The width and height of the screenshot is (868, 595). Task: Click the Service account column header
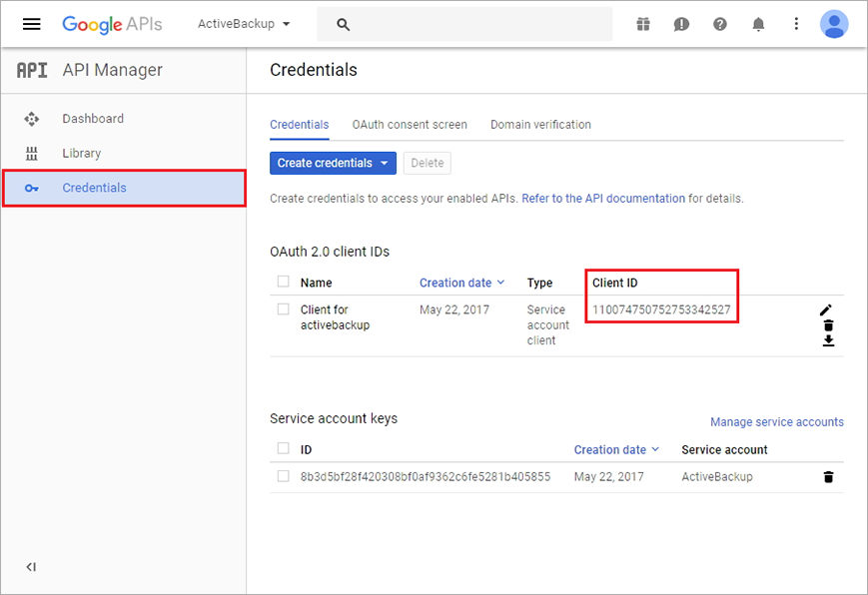point(724,450)
